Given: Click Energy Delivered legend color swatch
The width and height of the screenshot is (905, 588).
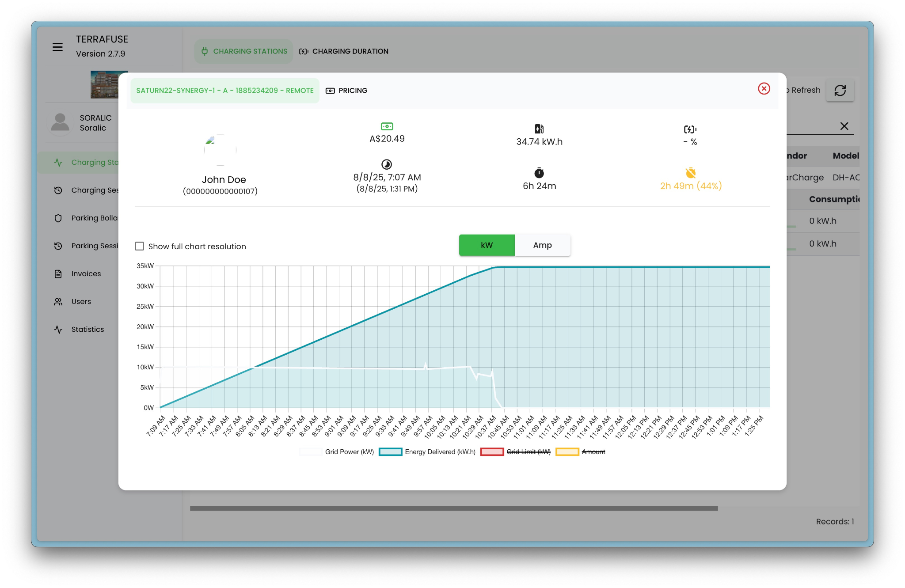Looking at the screenshot, I should [390, 452].
